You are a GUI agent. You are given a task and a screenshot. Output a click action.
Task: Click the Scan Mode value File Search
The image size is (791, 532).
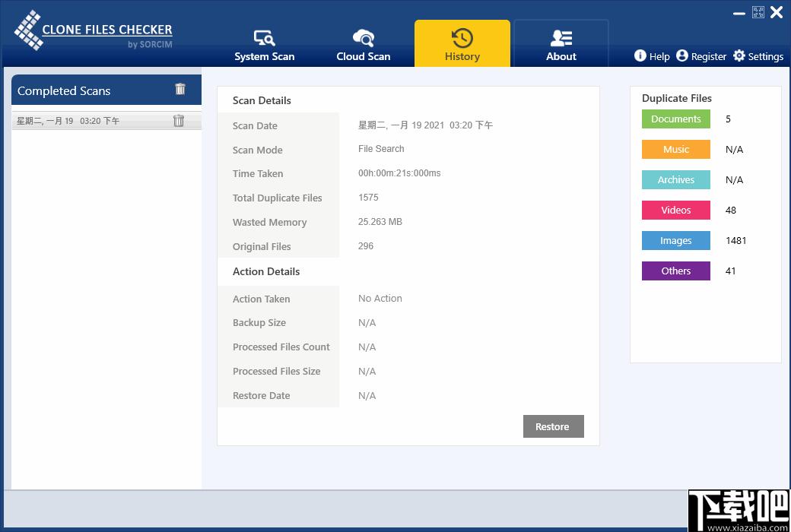(381, 149)
